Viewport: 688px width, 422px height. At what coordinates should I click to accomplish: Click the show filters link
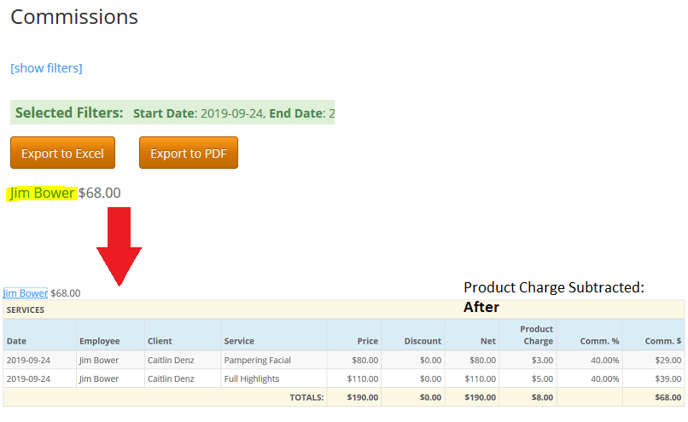point(46,68)
